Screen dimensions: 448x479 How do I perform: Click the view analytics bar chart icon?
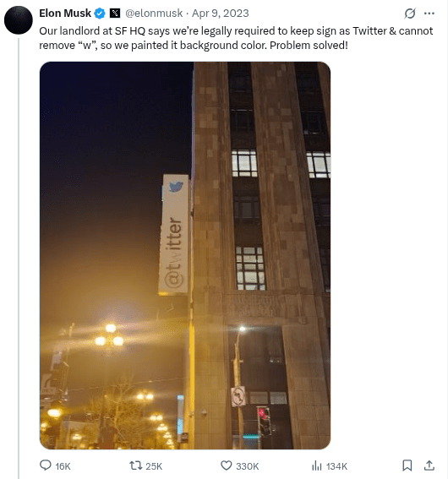pyautogui.click(x=317, y=465)
